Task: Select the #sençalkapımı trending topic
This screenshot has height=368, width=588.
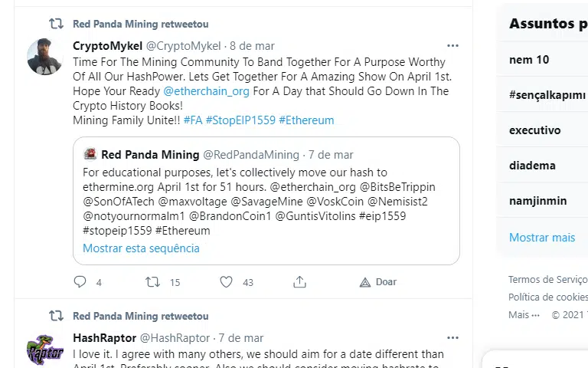Action: [547, 95]
